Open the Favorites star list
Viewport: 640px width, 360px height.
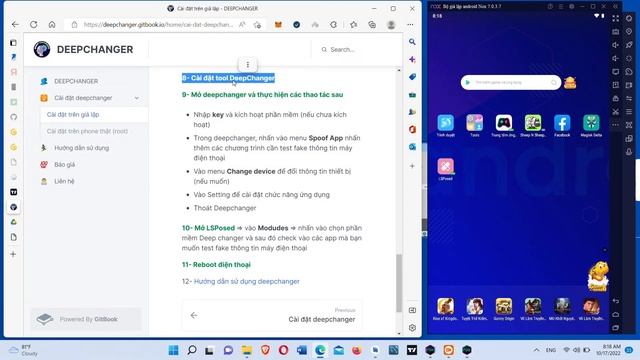(x=353, y=24)
